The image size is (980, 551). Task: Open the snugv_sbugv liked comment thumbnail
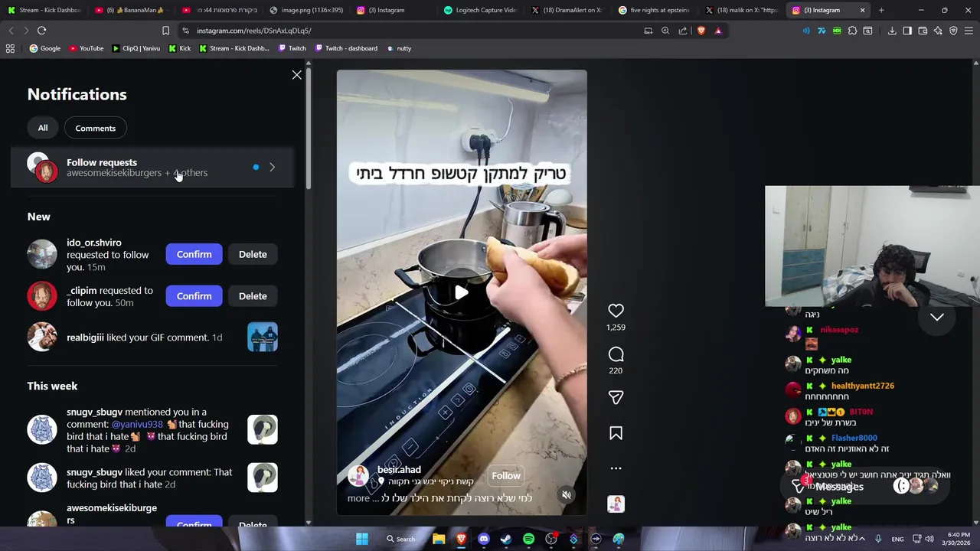point(263,478)
